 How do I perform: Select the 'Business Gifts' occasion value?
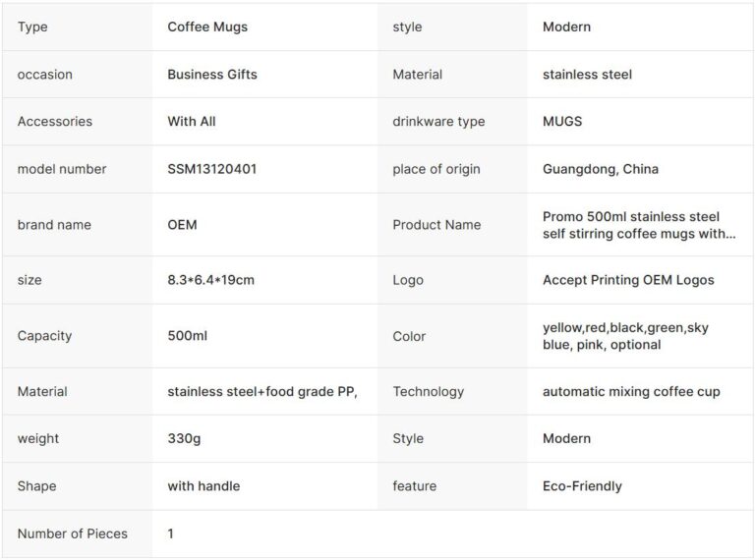coord(212,75)
